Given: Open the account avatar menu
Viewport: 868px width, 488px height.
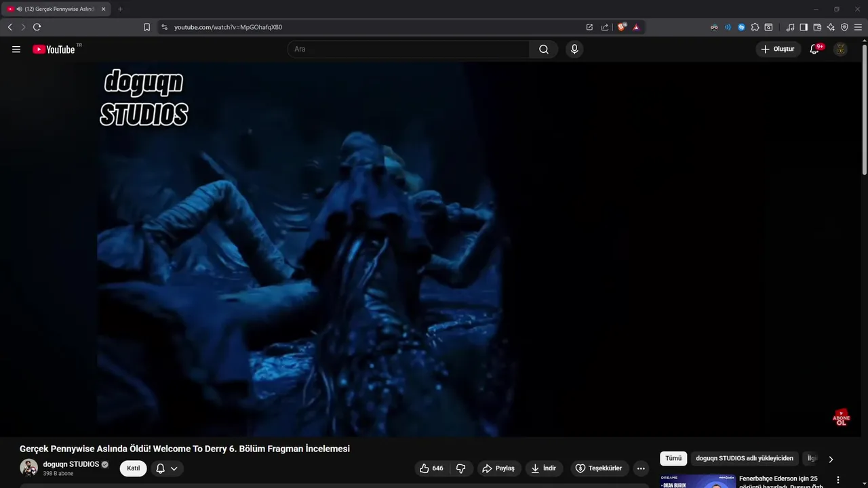Looking at the screenshot, I should tap(840, 49).
